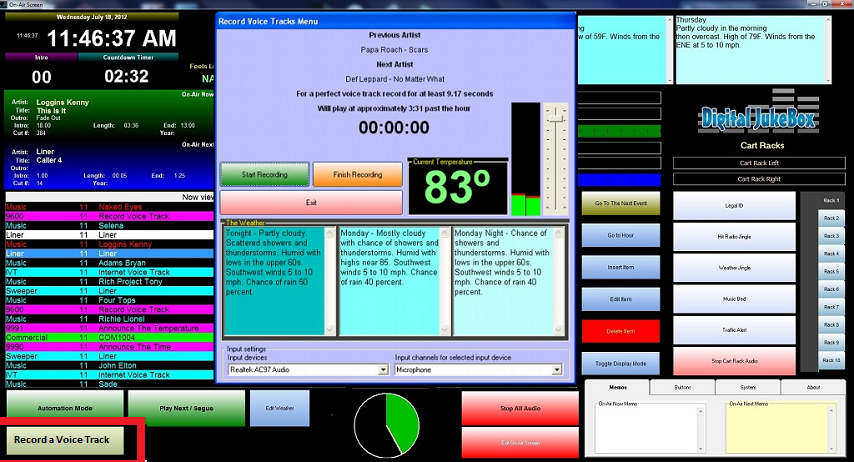Exit the Record Voice Tracks menu

(x=312, y=202)
